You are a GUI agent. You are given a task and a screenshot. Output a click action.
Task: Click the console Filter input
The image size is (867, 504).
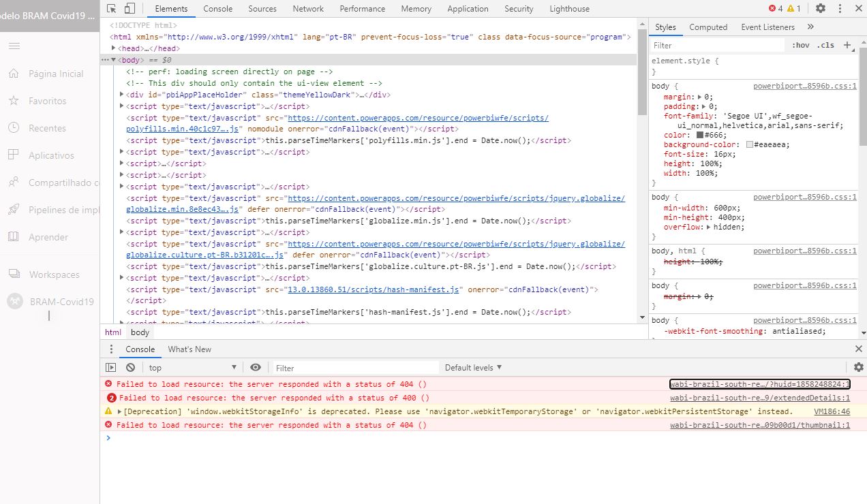tap(354, 368)
